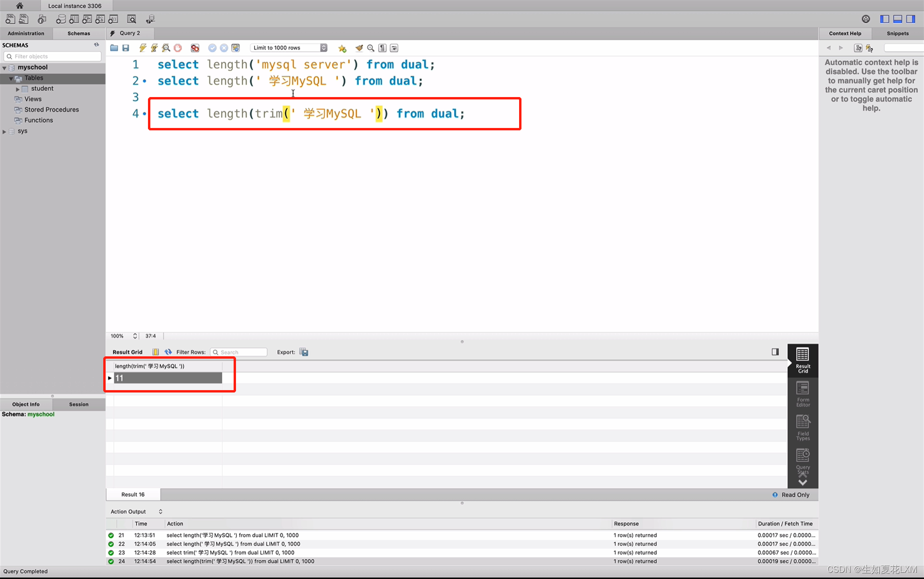Select the Query 2 editor tab
Screen dimensions: 924x579
[130, 33]
